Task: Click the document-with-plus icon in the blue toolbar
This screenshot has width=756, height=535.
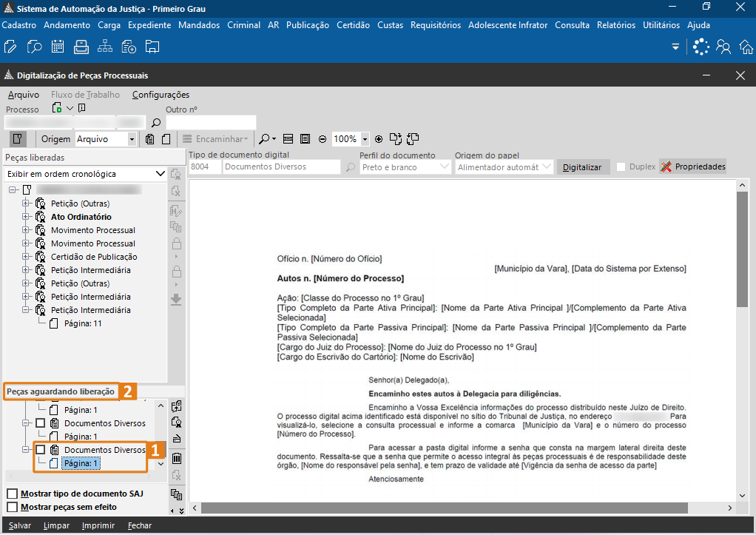Action: [x=129, y=47]
